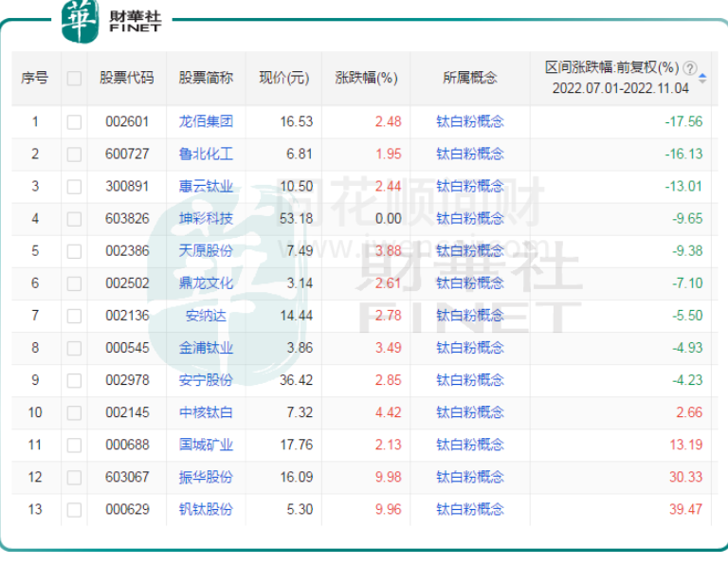Open stock link 国城矿业

click(206, 445)
